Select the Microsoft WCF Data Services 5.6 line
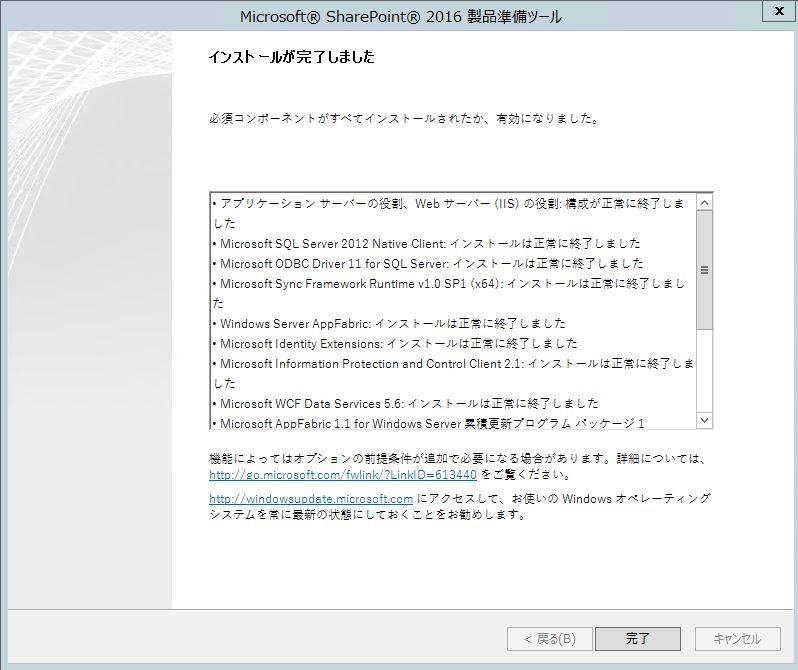798x670 pixels. 406,403
